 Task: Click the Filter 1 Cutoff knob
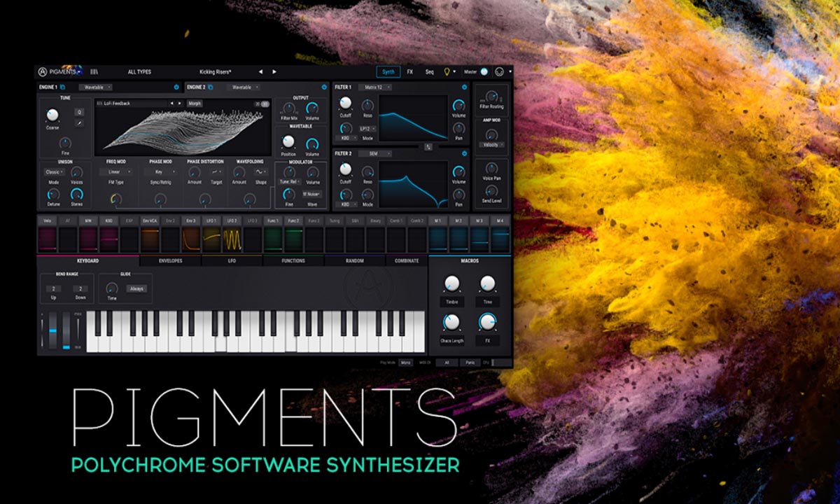coord(345,103)
